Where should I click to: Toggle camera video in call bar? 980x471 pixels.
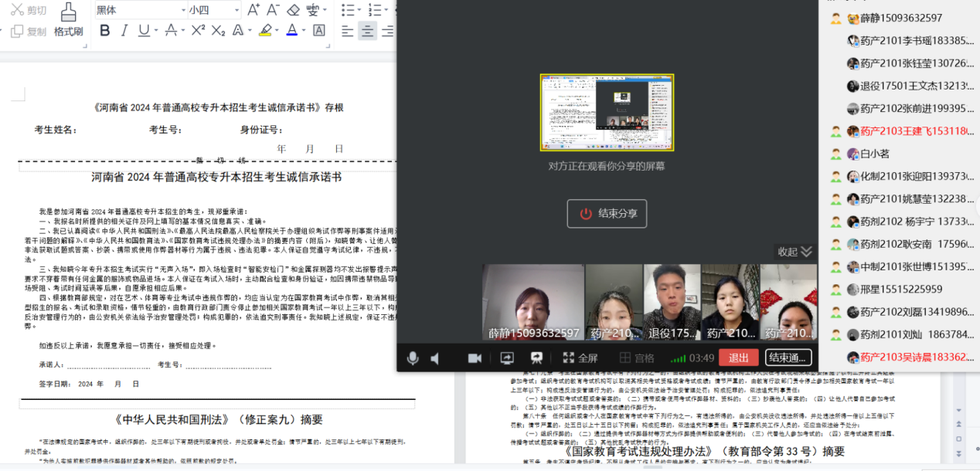pos(475,357)
